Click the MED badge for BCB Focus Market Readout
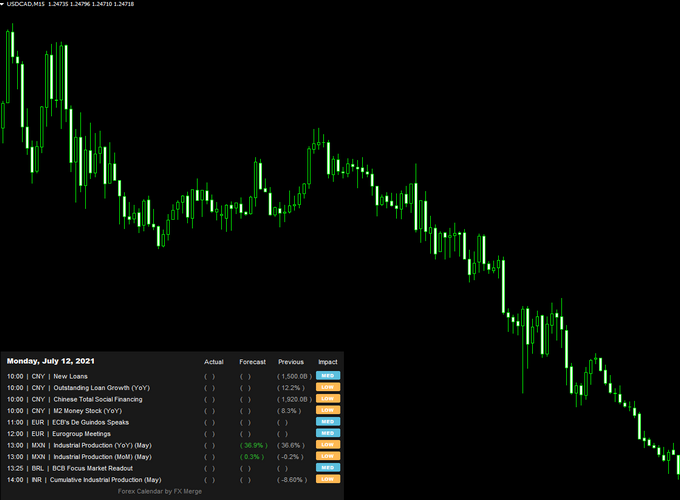The width and height of the screenshot is (680, 500). (x=328, y=467)
